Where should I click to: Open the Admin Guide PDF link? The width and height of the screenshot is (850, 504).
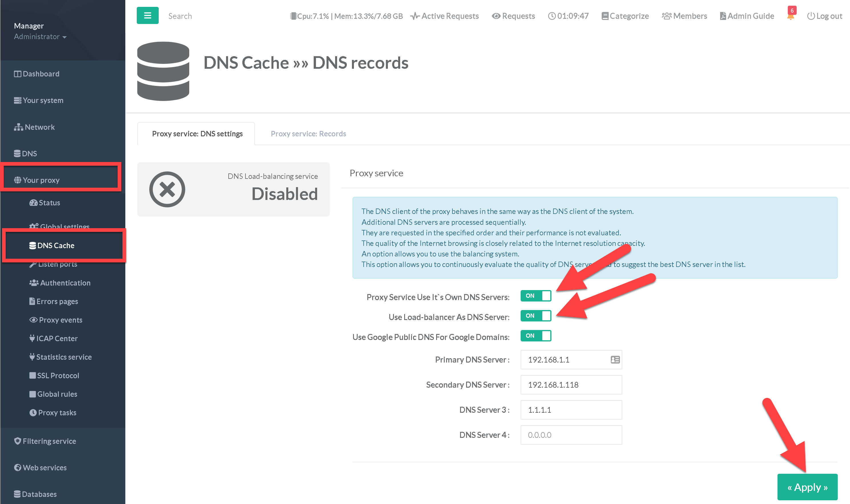point(747,16)
